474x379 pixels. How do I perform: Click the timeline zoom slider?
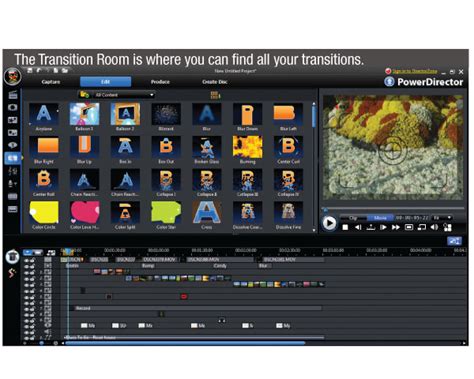pyautogui.click(x=41, y=342)
